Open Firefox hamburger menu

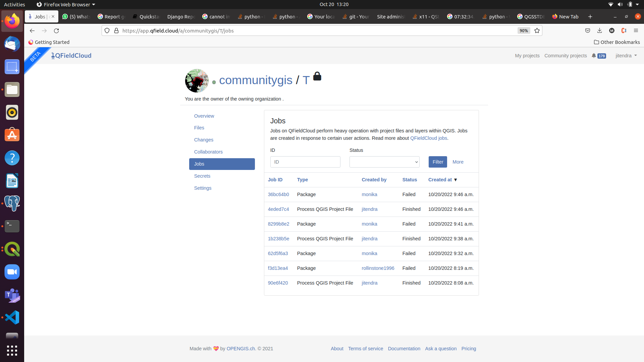point(636,31)
